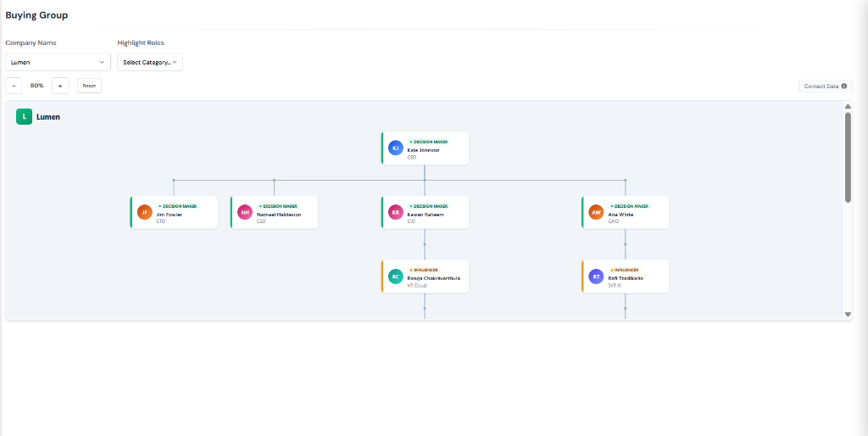Zoom out with the minus button
Screen dimensions: 868x436
click(14, 86)
